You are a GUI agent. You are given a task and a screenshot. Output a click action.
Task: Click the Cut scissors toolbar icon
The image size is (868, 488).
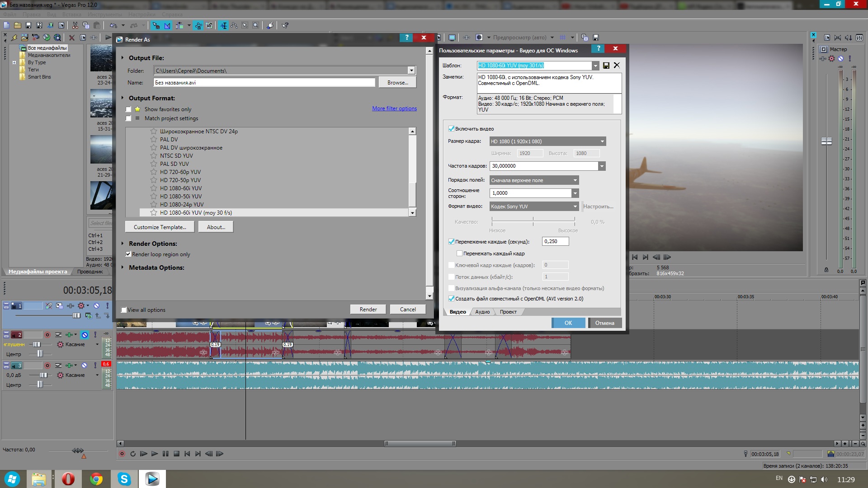click(x=75, y=26)
